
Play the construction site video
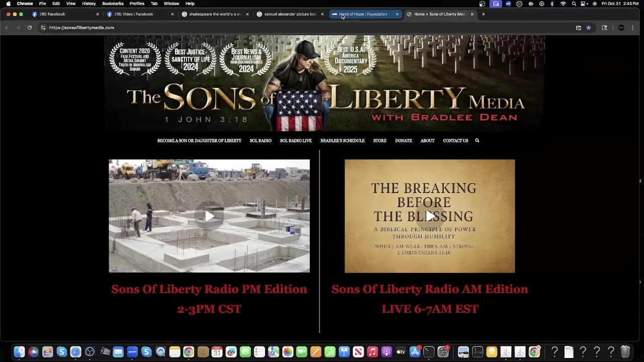(x=209, y=216)
